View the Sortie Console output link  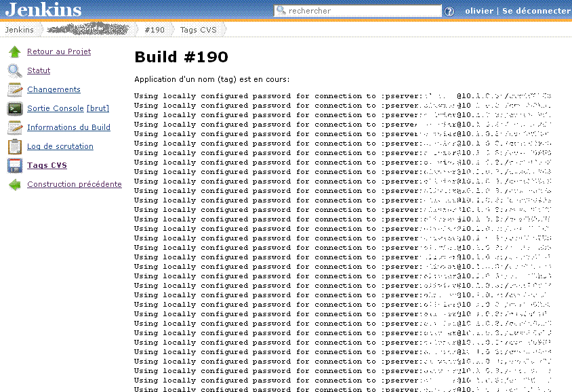[x=56, y=108]
